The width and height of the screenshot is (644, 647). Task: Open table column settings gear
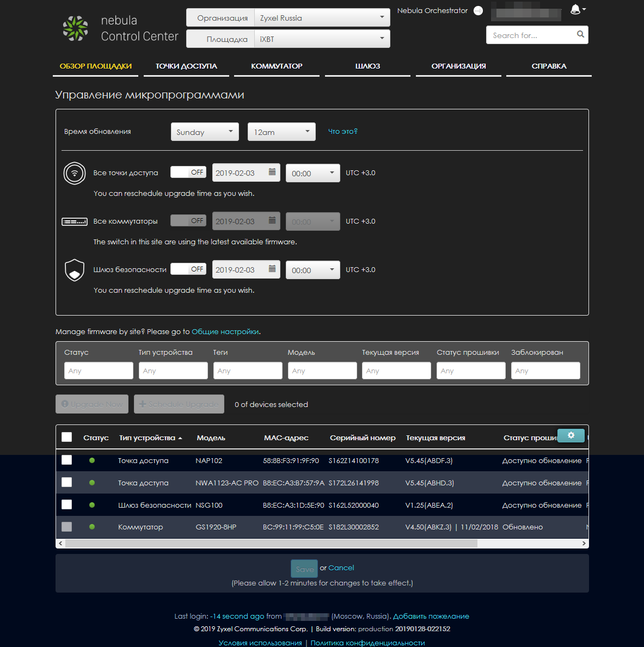[571, 435]
